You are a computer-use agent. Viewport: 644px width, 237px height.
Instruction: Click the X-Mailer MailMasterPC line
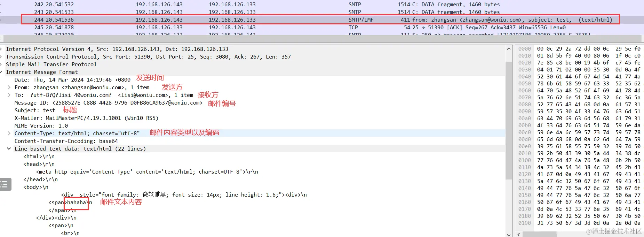[x=86, y=118]
